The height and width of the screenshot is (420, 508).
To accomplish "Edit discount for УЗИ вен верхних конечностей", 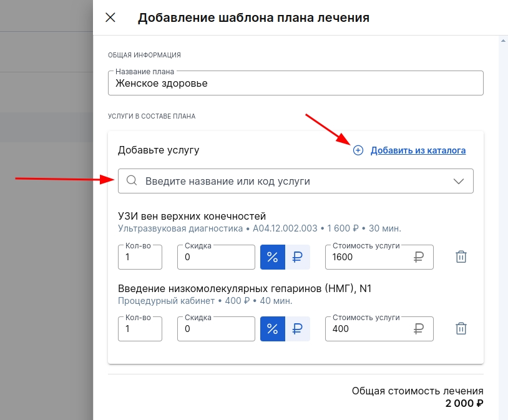I will coord(216,257).
